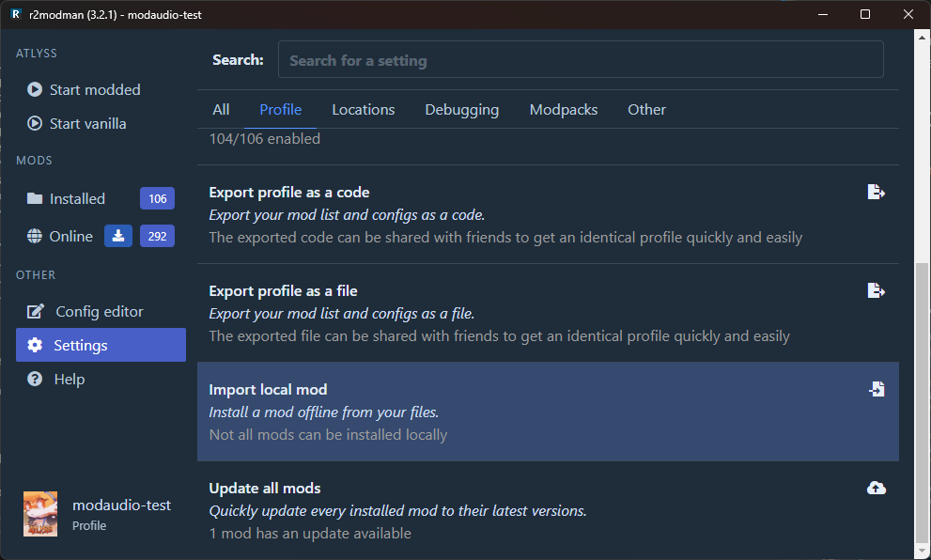Click the Start vanilla play icon
The image size is (931, 560).
pos(35,124)
